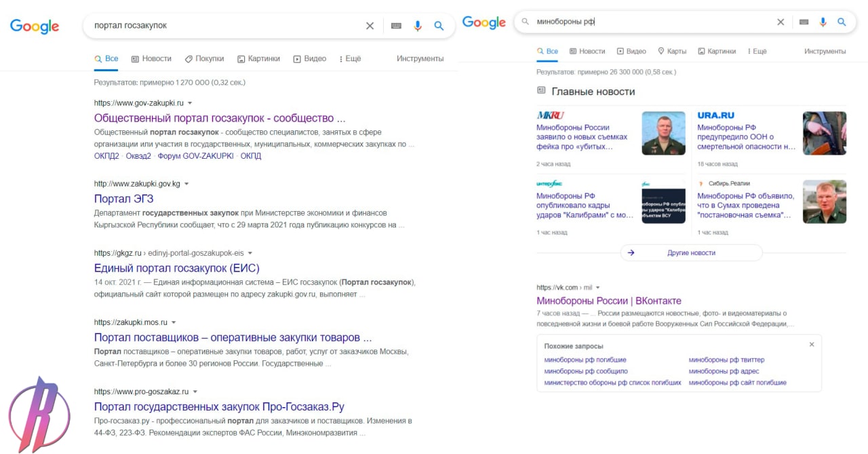Show more via 'Другие новости' button
Screen dimensions: 868x454
[x=691, y=252]
